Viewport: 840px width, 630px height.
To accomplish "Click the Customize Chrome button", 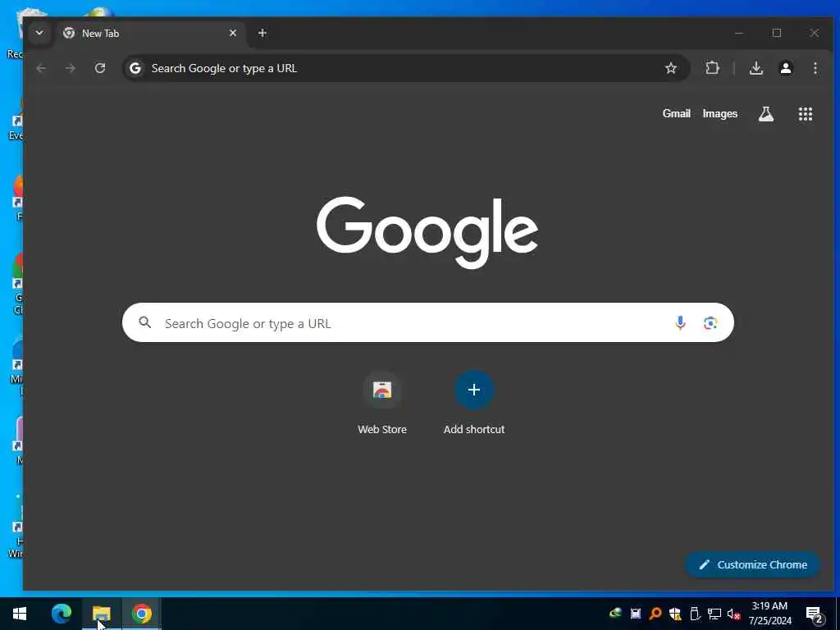I will tap(753, 564).
